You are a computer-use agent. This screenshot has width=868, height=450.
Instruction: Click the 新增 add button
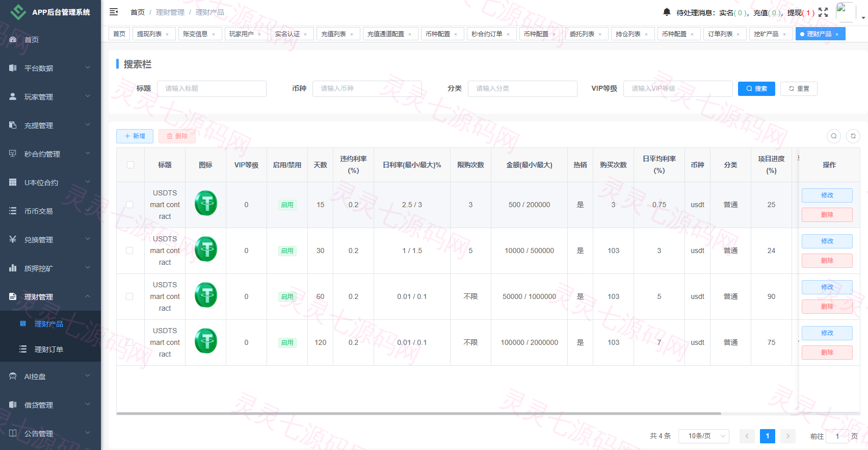(135, 136)
